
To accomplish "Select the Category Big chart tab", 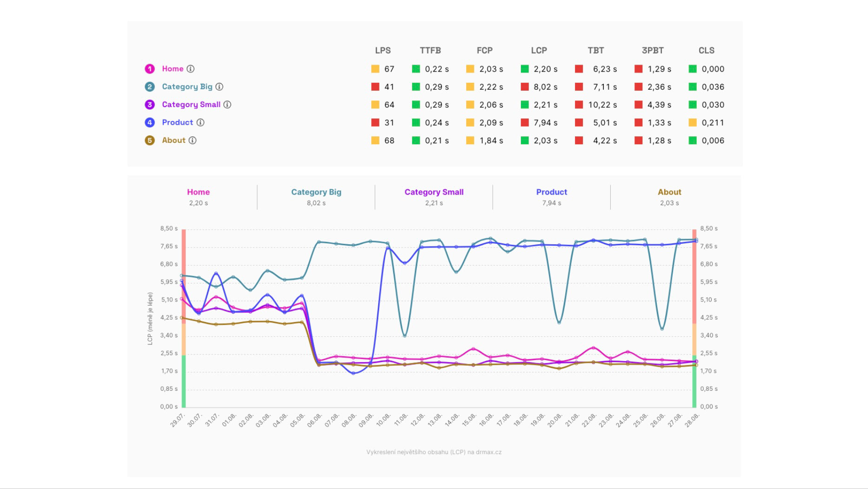I will 316,197.
